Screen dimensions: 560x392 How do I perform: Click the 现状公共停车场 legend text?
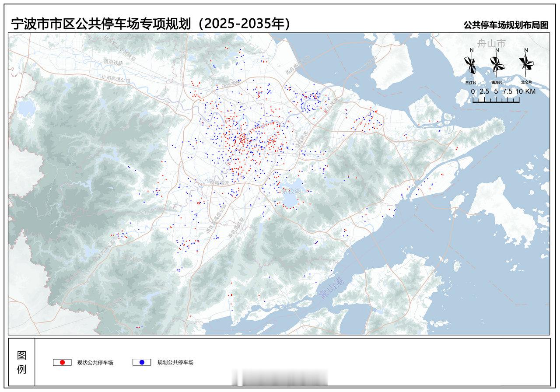95,362
